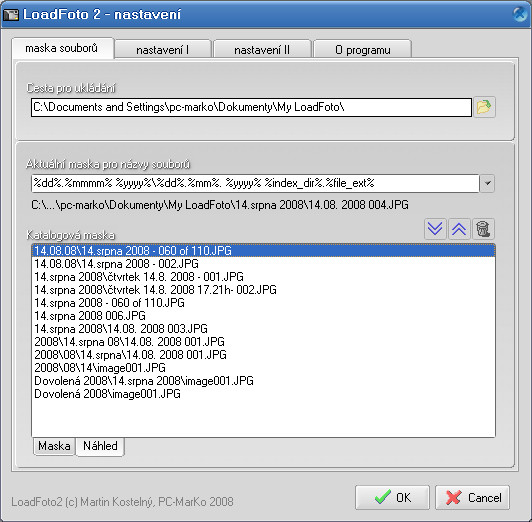
Task: Click the resulting path preview text below mask
Action: click(x=220, y=205)
